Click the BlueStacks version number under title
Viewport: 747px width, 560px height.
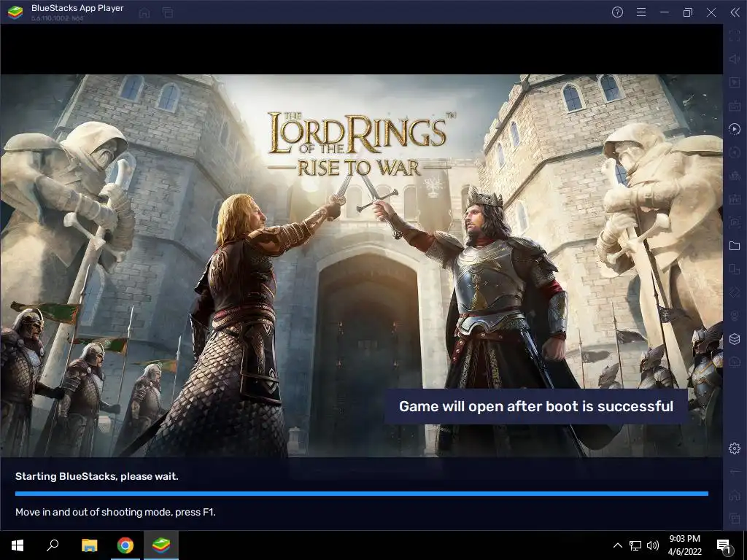tap(57, 18)
